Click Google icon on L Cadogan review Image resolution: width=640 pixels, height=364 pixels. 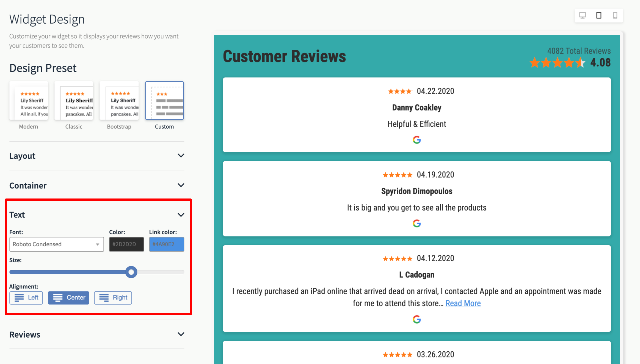(416, 319)
